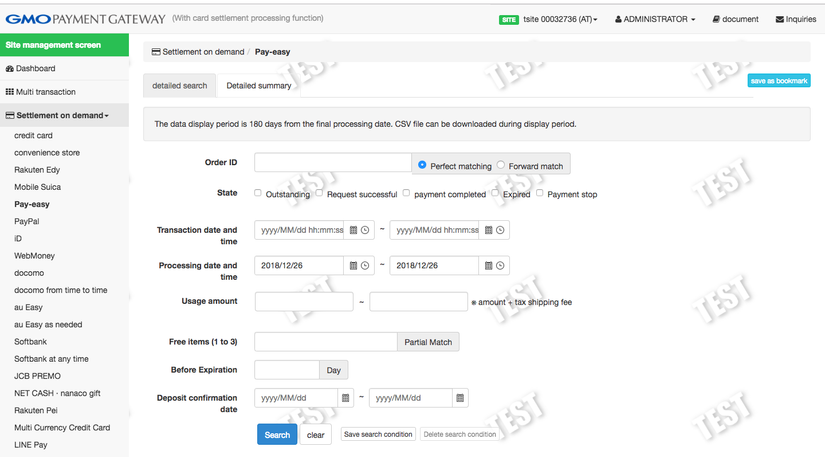This screenshot has width=825, height=457.
Task: Check the Outstanding state checkbox
Action: coord(258,193)
